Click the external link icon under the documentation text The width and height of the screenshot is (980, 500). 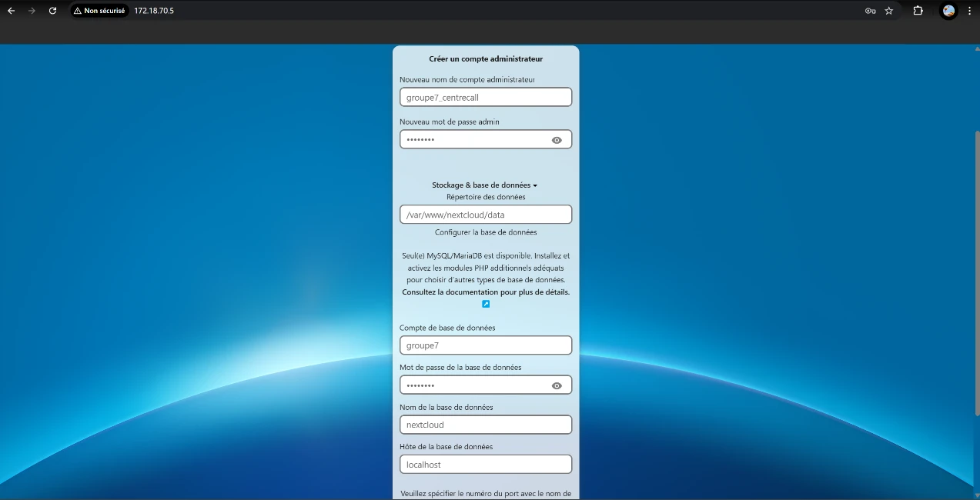(x=486, y=304)
